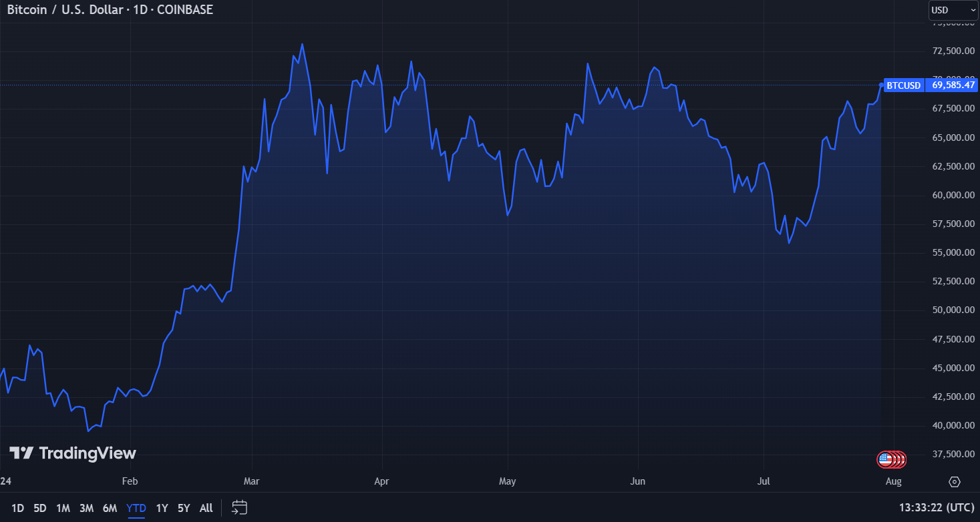Viewport: 980px width, 522px height.
Task: Switch to the 1M range
Action: pyautogui.click(x=63, y=508)
